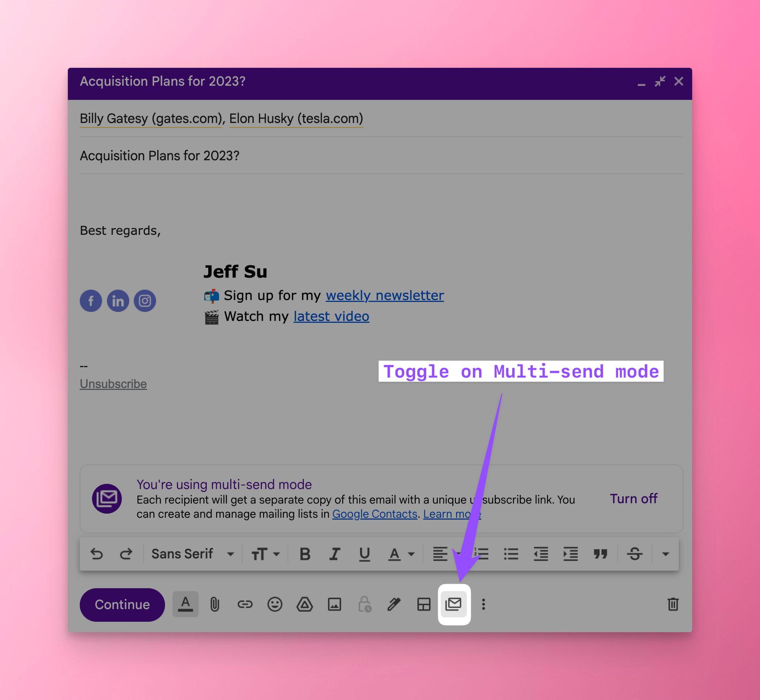Image resolution: width=760 pixels, height=700 pixels.
Task: Open the three-dot more options menu
Action: 483,604
